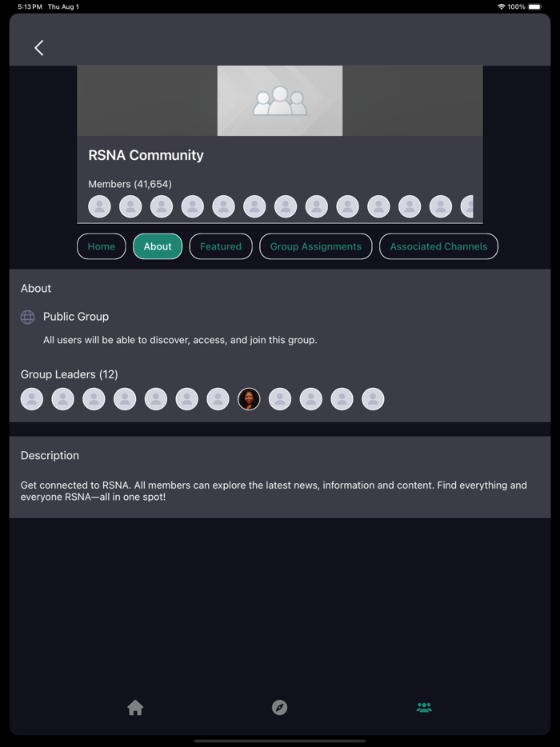Image resolution: width=560 pixels, height=747 pixels.
Task: Click the Home pill button under the banner
Action: 101,246
